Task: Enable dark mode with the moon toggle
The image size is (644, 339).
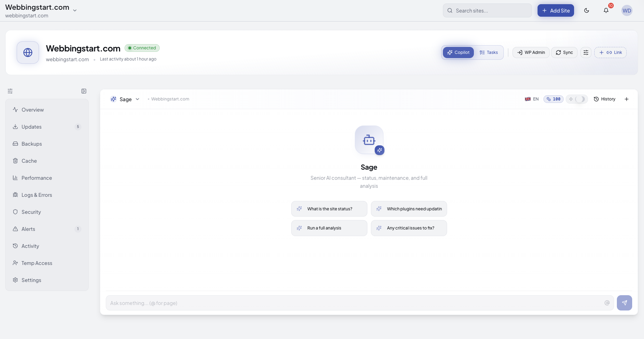Action: (587, 10)
